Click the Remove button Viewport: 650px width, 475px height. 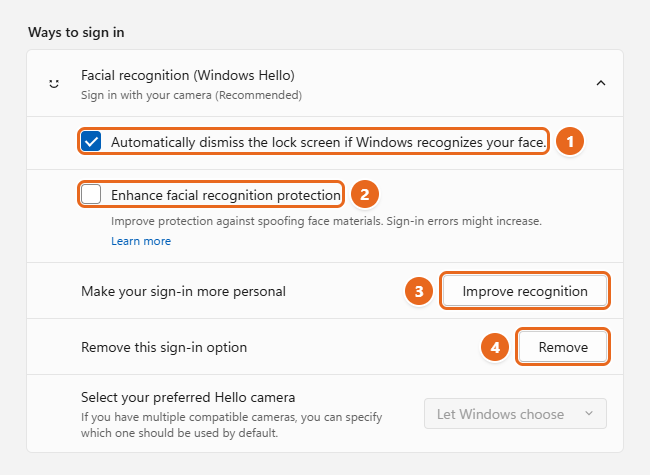tap(563, 347)
